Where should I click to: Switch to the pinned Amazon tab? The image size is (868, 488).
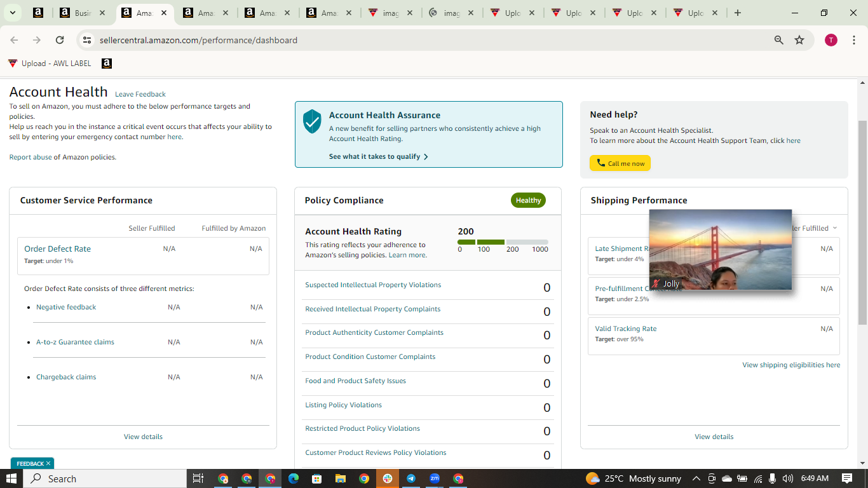click(37, 13)
